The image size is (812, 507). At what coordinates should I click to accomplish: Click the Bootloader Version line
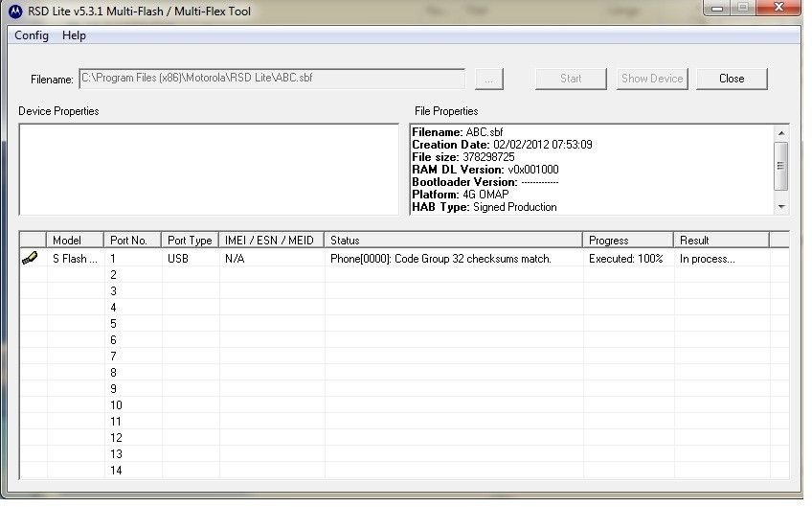point(485,182)
